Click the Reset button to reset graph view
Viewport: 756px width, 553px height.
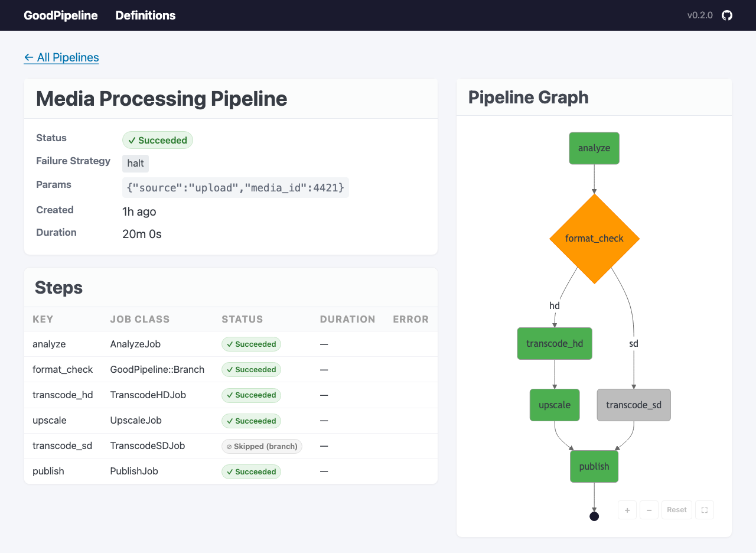pos(676,509)
